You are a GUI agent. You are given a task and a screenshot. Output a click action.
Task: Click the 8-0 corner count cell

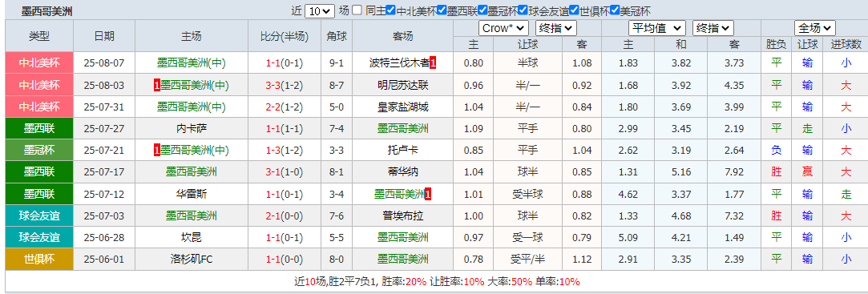coord(337,259)
